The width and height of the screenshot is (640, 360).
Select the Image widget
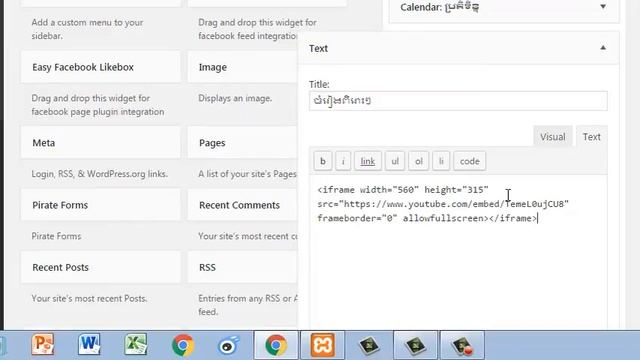tap(242, 67)
